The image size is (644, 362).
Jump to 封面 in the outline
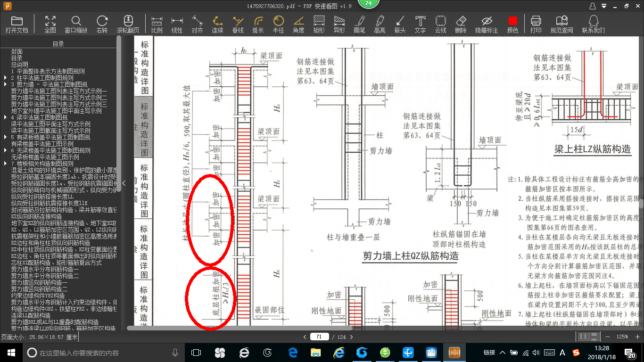(x=17, y=52)
